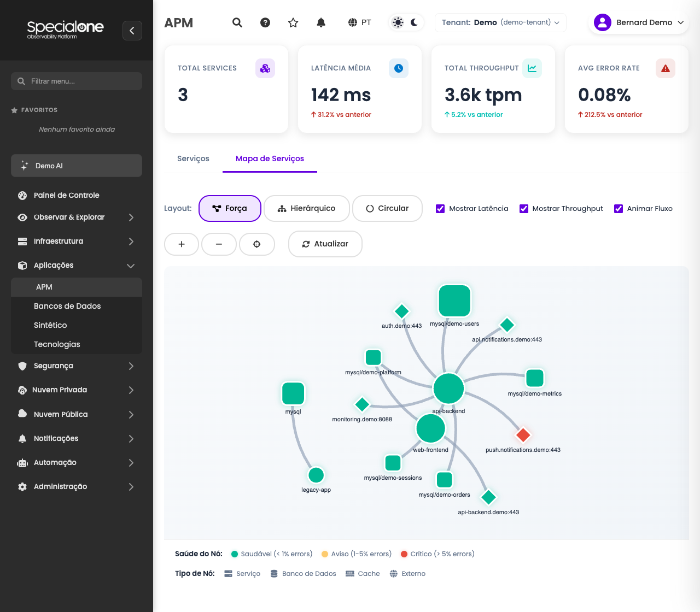
Task: Recenter the map with crosshair button
Action: (257, 244)
